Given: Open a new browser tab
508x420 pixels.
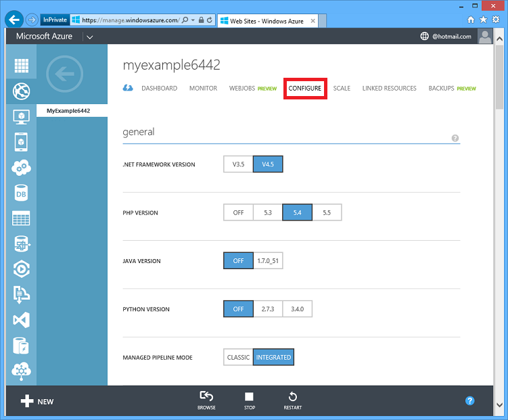Looking at the screenshot, I should pyautogui.click(x=323, y=21).
